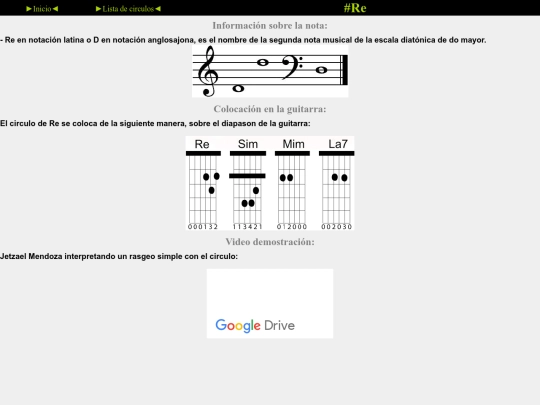Click the Colocación en la guitarra heading
The height and width of the screenshot is (405, 540).
[x=270, y=109]
